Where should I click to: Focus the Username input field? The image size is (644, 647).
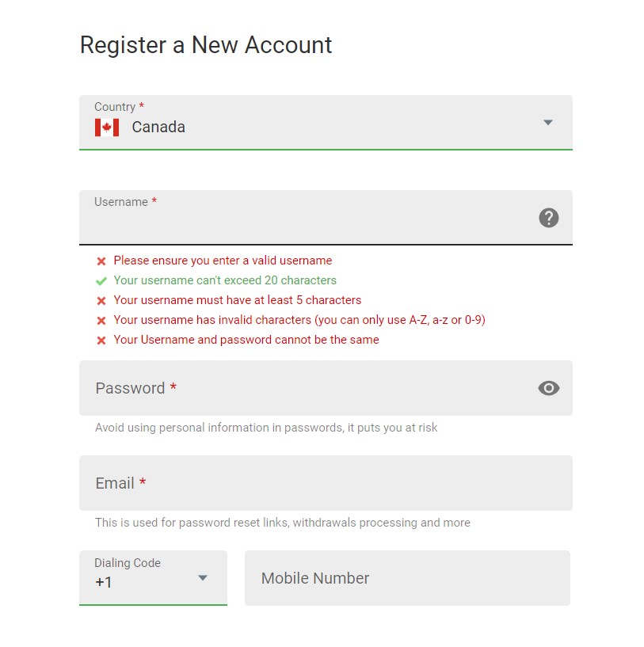point(309,223)
